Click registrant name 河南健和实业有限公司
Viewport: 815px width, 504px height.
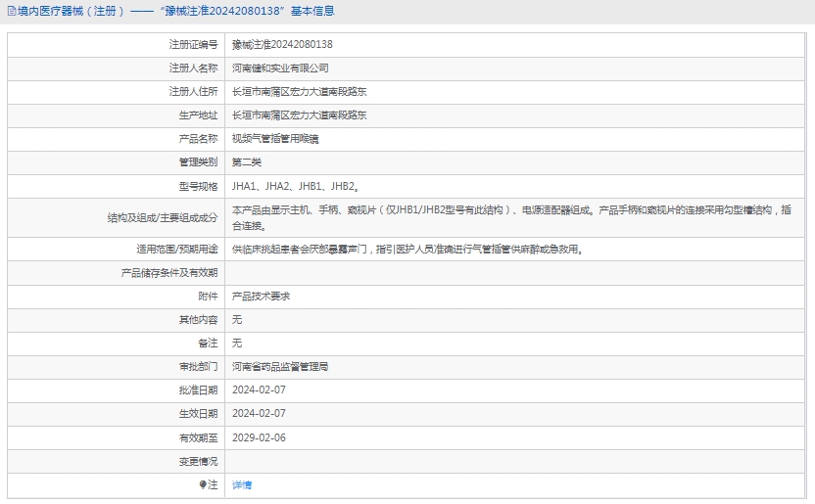[280, 69]
